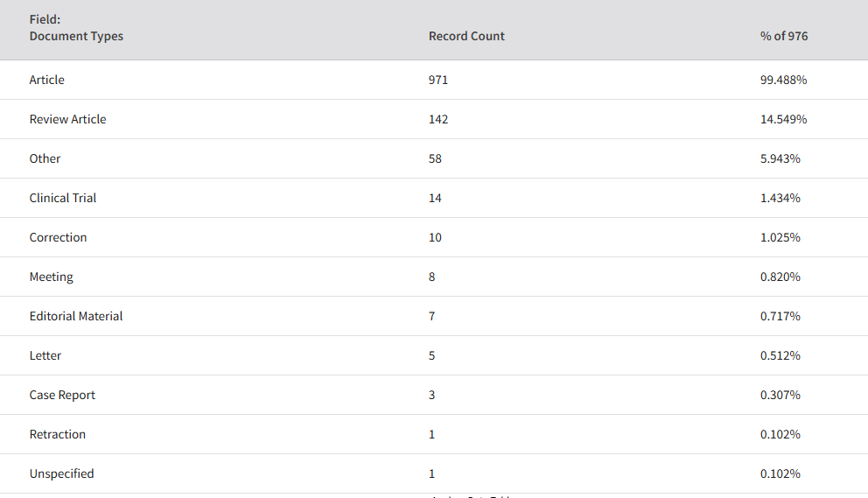
Task: Click the Meeting row label
Action: tap(51, 277)
